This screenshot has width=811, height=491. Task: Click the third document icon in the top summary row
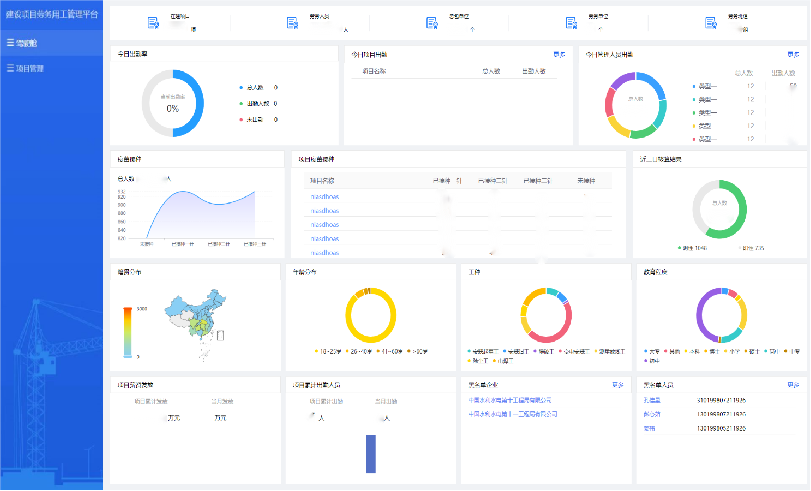click(x=431, y=22)
